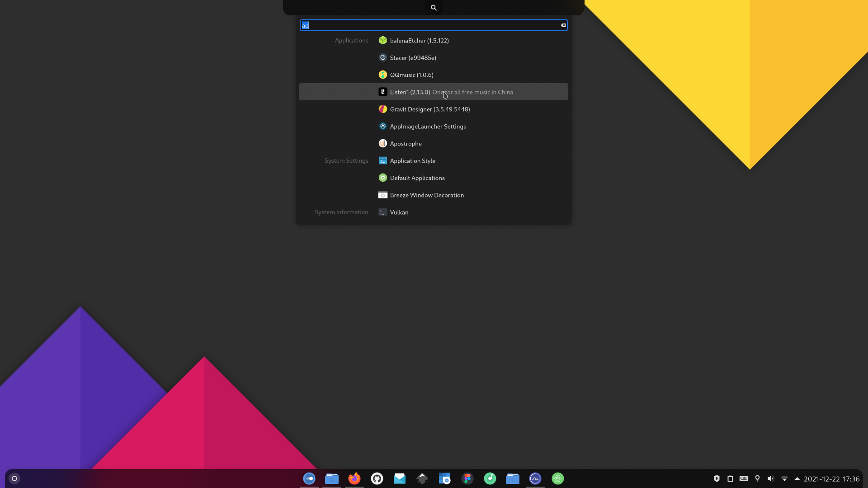Open the Wi-Fi network tray icon
Image resolution: width=868 pixels, height=488 pixels.
click(784, 479)
